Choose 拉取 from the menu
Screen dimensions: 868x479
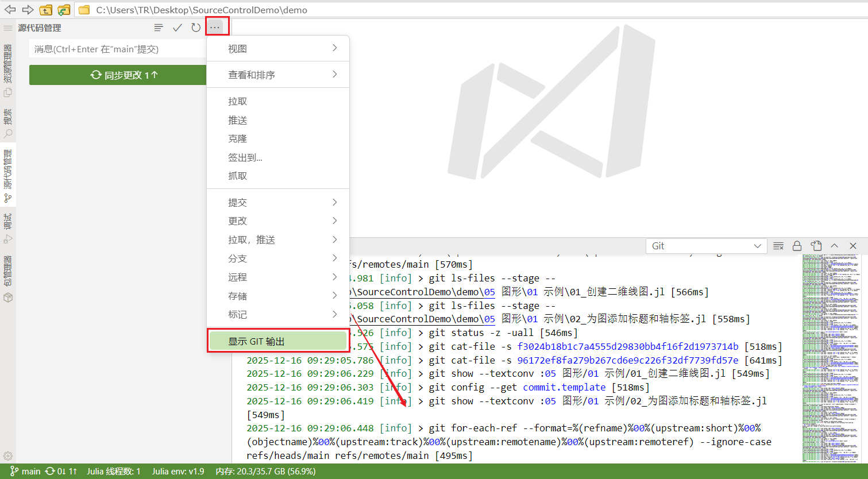click(x=238, y=102)
